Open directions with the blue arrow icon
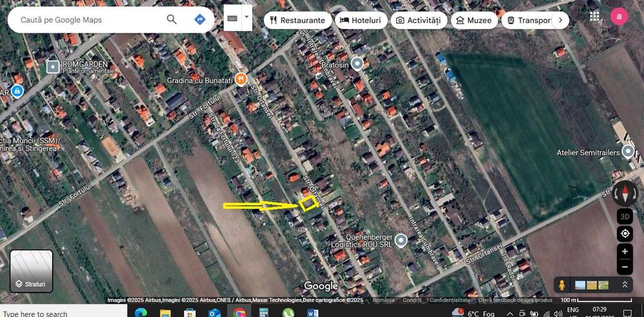 coord(200,19)
